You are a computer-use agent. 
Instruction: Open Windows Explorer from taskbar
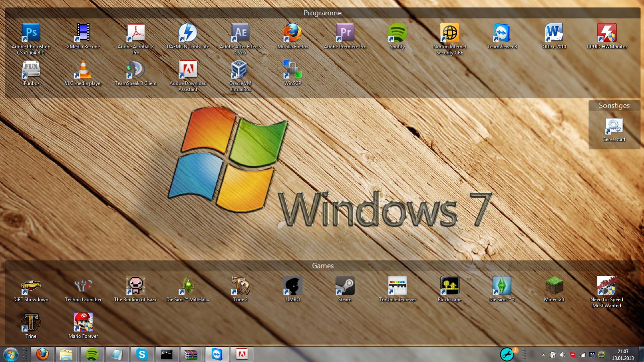click(x=67, y=354)
